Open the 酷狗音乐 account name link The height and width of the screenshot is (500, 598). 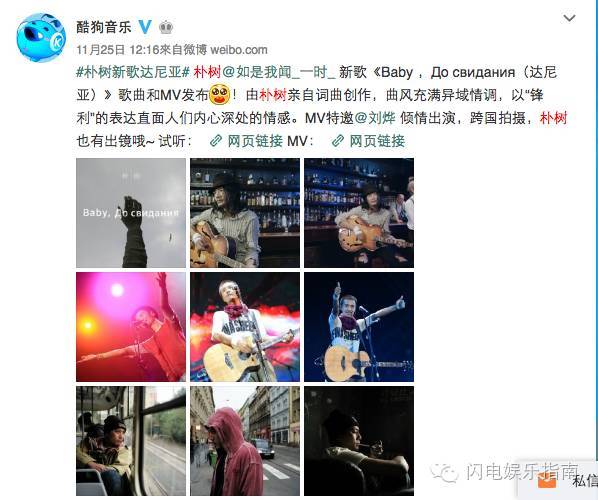coord(104,27)
